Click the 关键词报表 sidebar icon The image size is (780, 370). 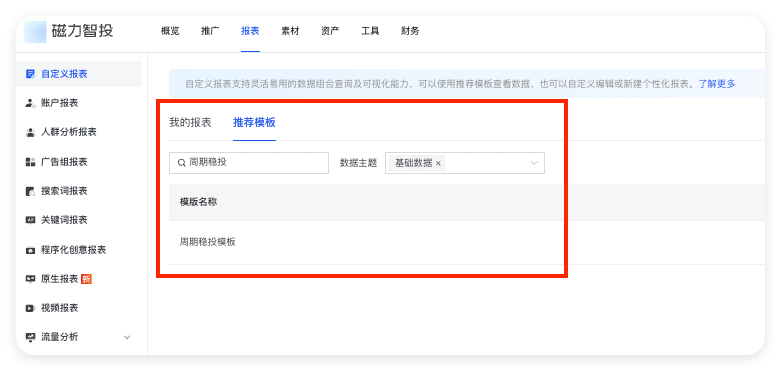[x=30, y=220]
